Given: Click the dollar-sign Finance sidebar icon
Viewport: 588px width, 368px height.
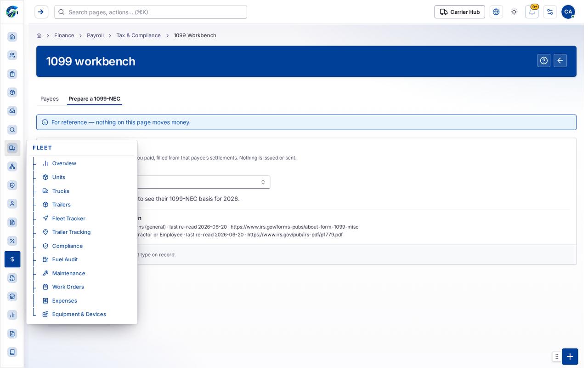Looking at the screenshot, I should 12,259.
